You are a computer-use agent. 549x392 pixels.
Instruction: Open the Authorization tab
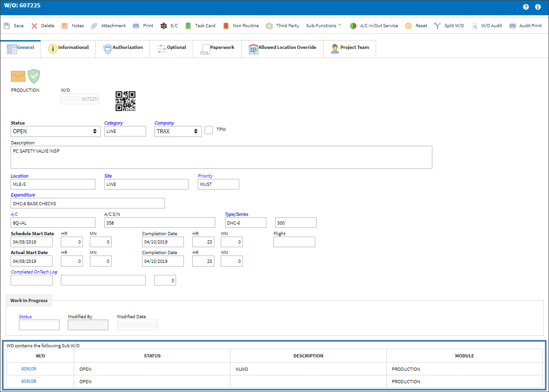coord(123,49)
